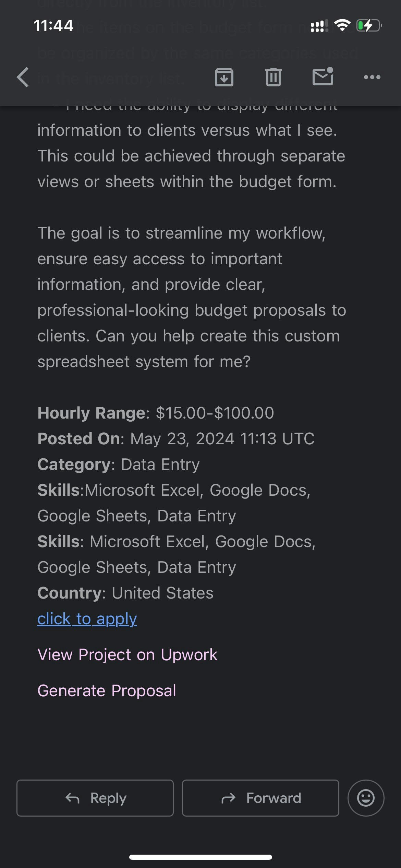Tap the Wi-Fi status icon
The height and width of the screenshot is (868, 401).
[342, 25]
